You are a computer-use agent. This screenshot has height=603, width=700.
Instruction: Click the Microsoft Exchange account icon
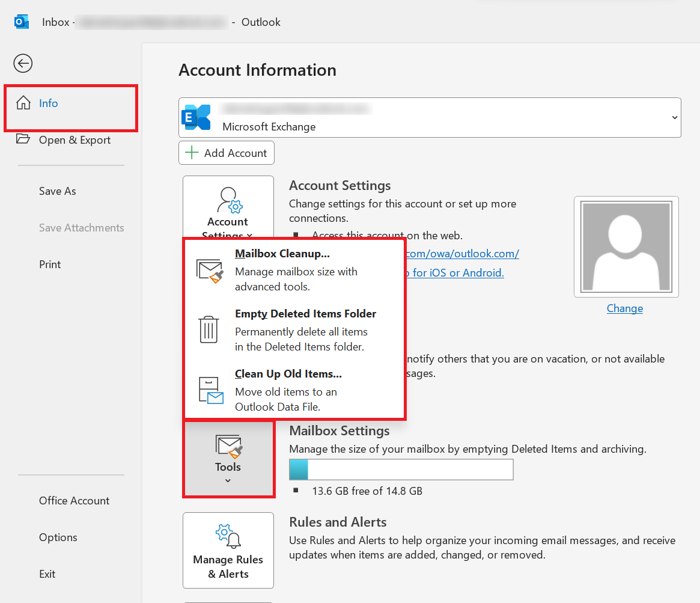[196, 117]
